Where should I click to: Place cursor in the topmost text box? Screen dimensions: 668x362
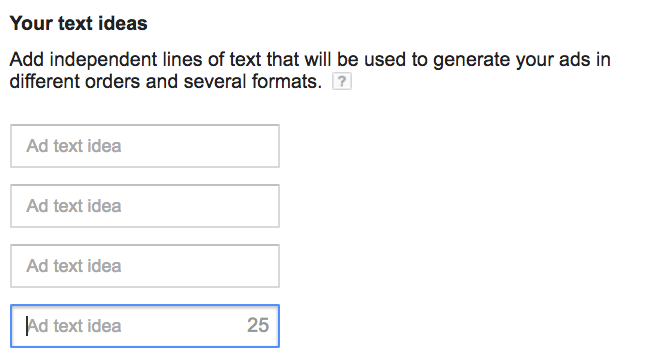145,146
